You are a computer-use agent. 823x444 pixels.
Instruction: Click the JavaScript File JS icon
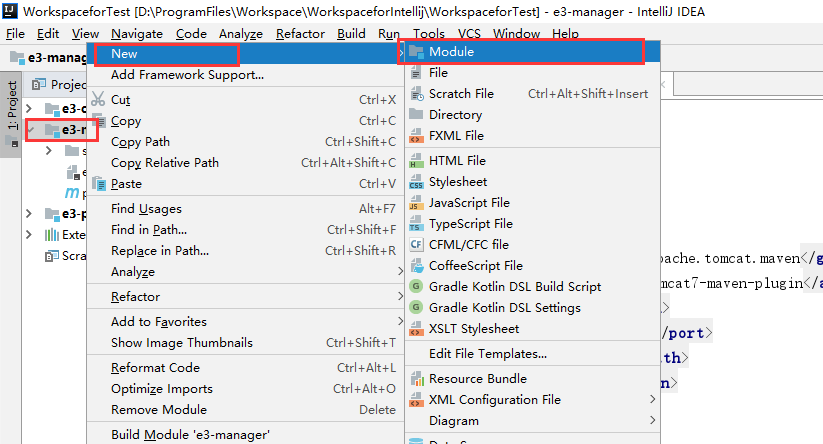pyautogui.click(x=416, y=203)
